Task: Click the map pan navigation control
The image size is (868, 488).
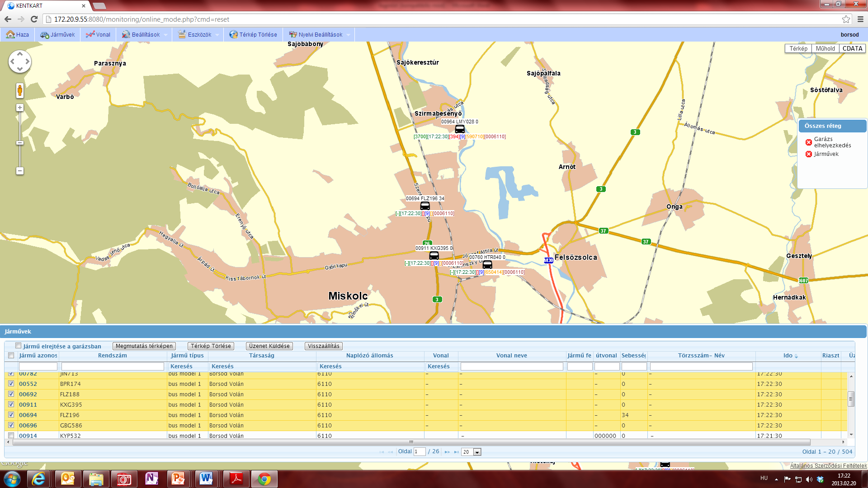Action: [20, 61]
